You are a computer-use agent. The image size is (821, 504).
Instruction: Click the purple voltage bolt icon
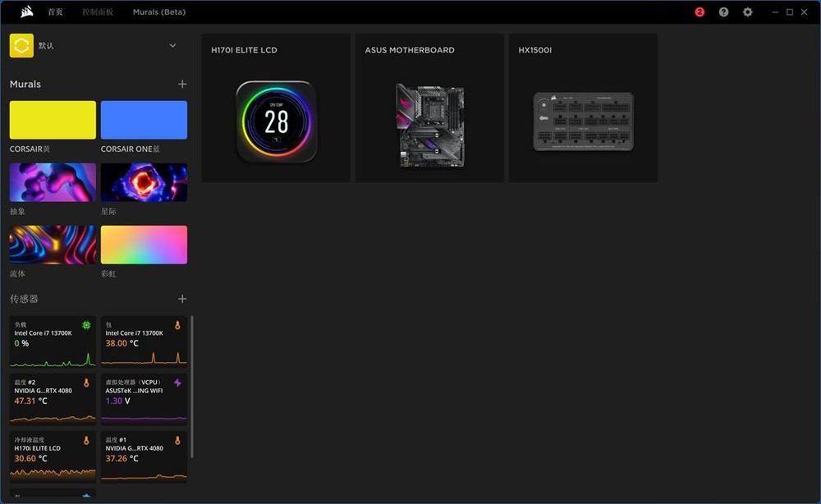click(x=177, y=383)
